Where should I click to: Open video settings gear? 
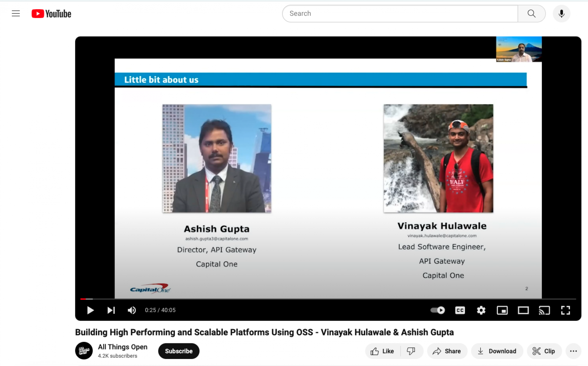[x=481, y=310]
